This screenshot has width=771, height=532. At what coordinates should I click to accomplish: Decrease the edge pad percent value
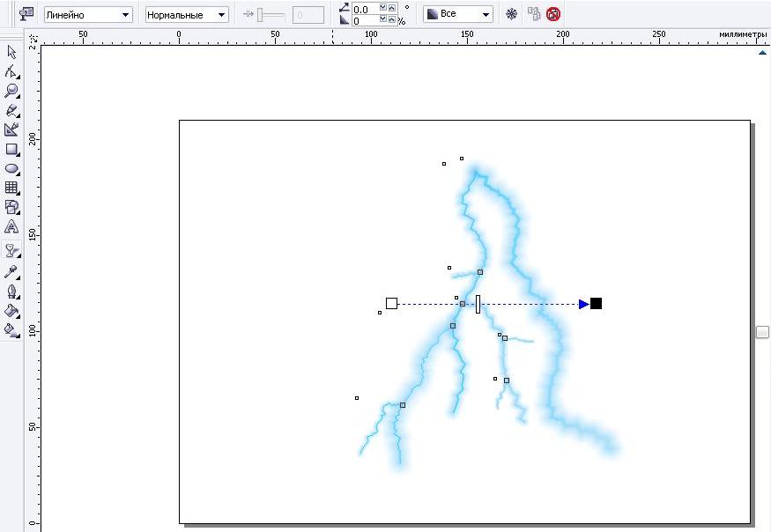pyautogui.click(x=383, y=19)
